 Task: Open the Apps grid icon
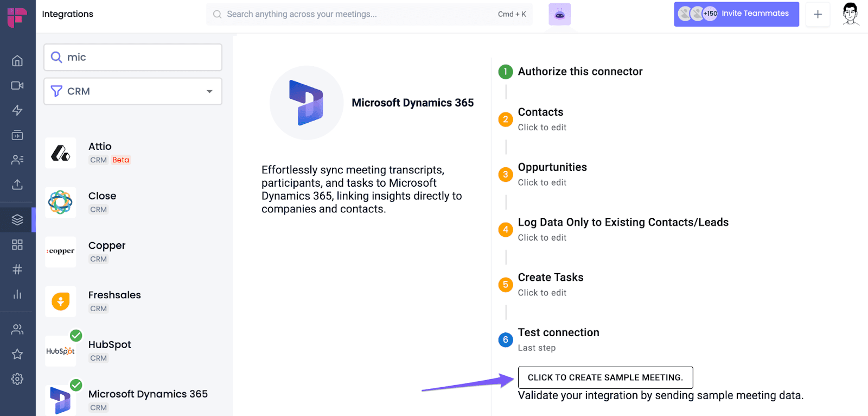click(17, 244)
